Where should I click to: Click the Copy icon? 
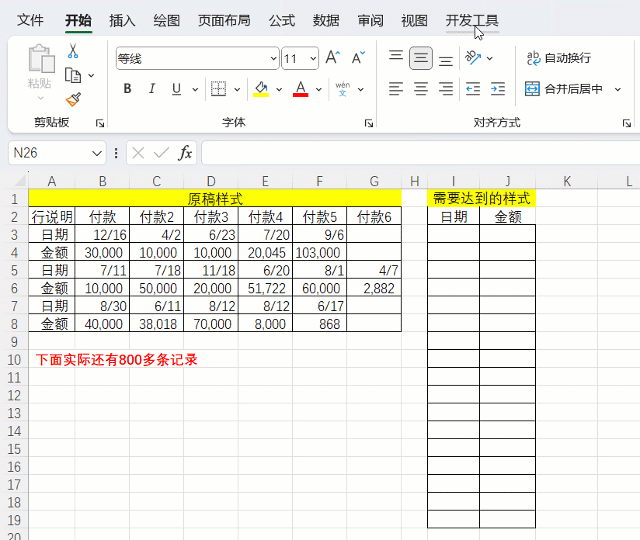(73, 75)
